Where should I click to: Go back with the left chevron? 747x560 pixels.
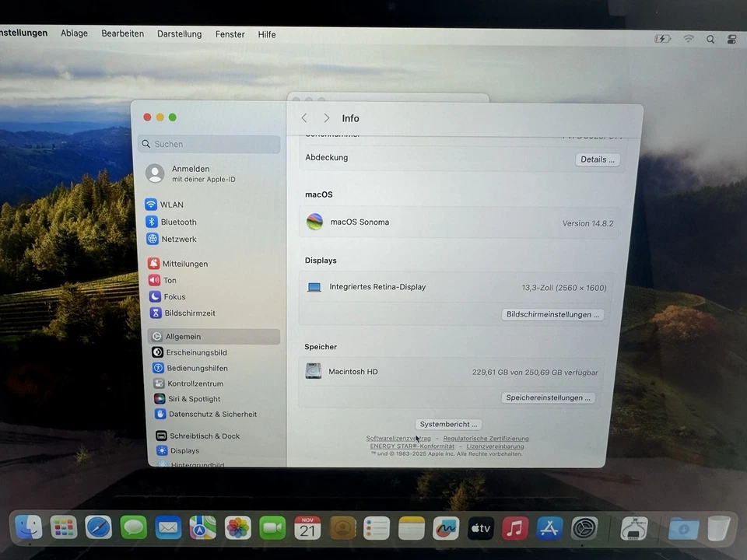click(304, 118)
